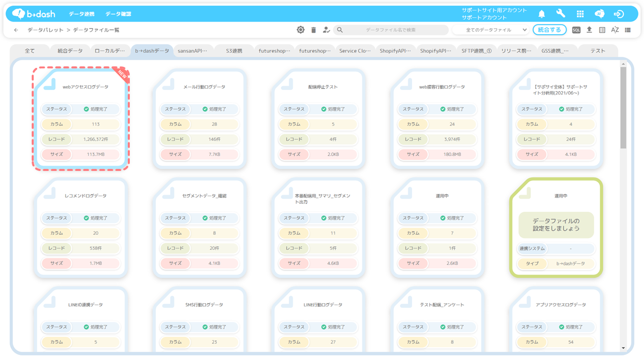This screenshot has height=362, width=644.
Task: Click the scrollbar up arrow
Action: coord(623,63)
